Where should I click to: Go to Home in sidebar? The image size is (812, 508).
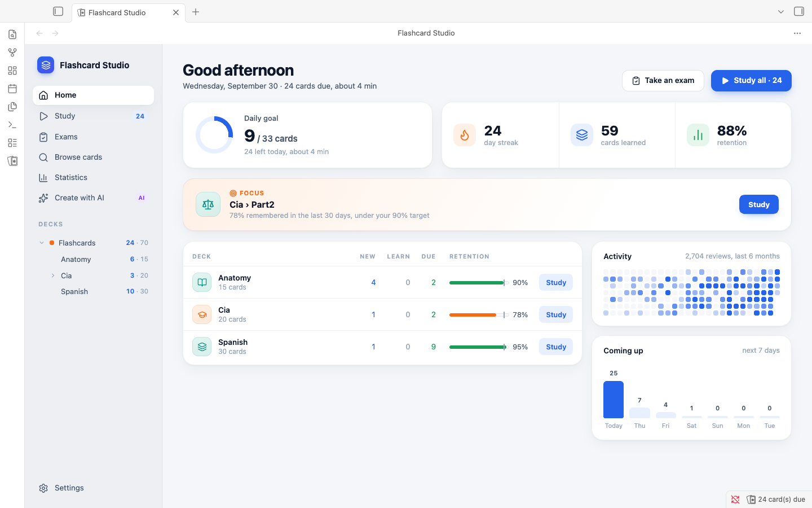93,95
